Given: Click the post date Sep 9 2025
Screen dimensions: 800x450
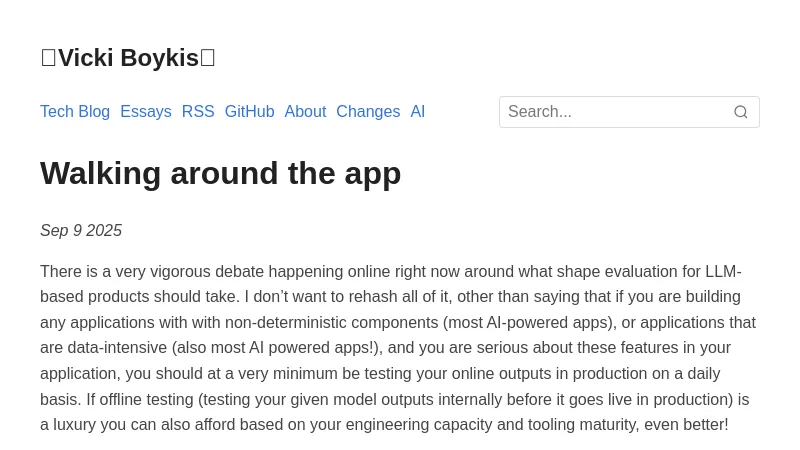Looking at the screenshot, I should [81, 231].
